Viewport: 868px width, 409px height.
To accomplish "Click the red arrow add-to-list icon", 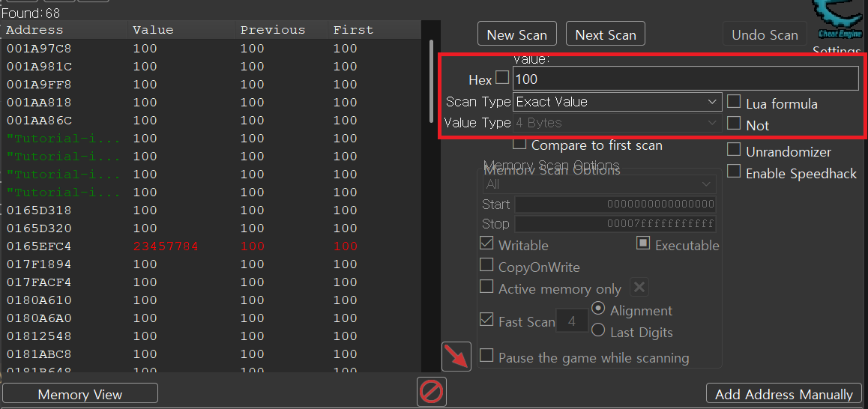I will 456,357.
